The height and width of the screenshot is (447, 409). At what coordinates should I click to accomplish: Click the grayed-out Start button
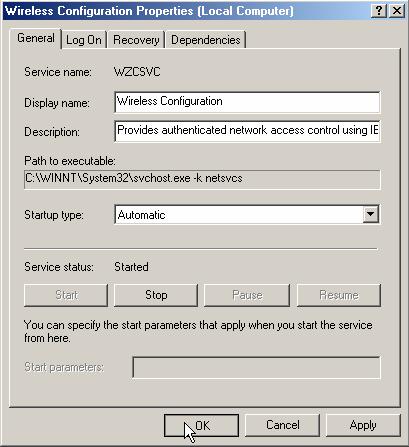[x=66, y=295]
